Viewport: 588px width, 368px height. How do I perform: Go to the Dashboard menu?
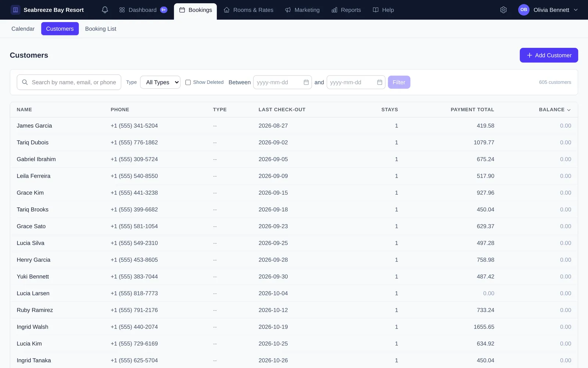143,10
